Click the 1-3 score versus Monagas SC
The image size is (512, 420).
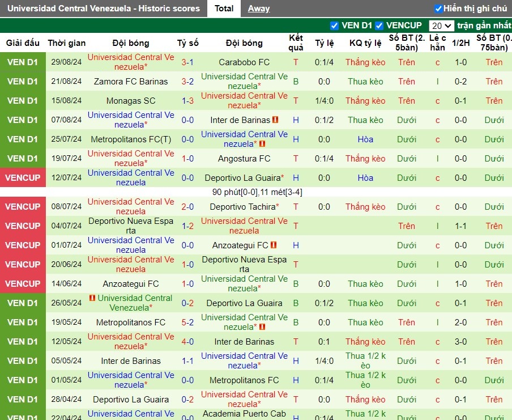coord(187,101)
